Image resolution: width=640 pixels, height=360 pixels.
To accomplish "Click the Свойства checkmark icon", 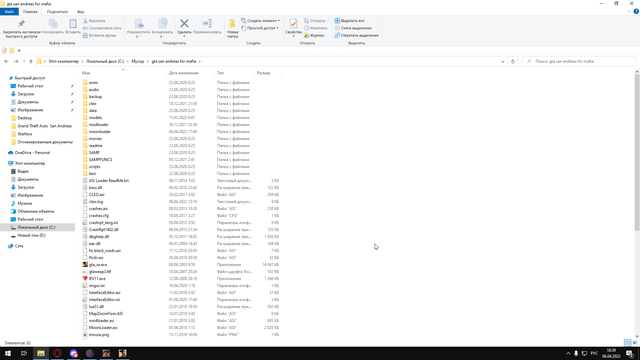I will tap(293, 24).
